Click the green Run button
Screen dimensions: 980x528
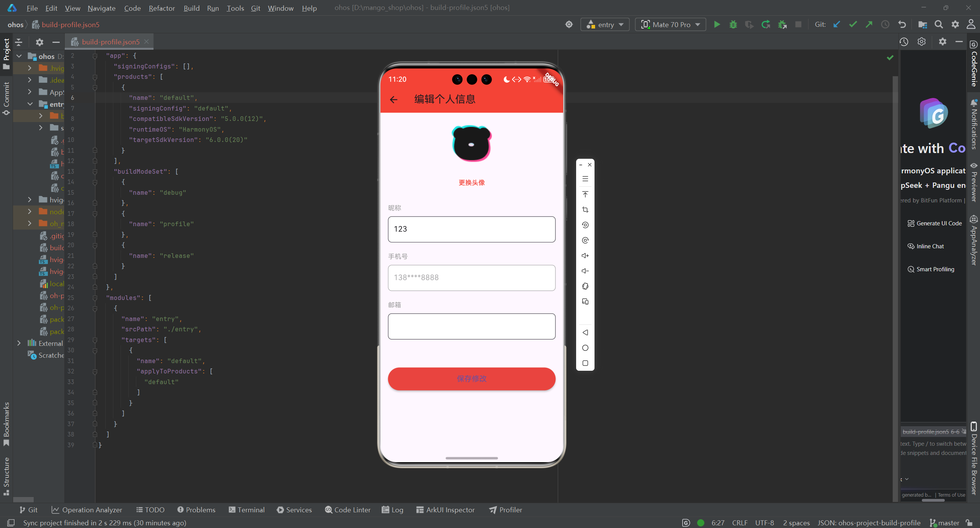pos(717,24)
